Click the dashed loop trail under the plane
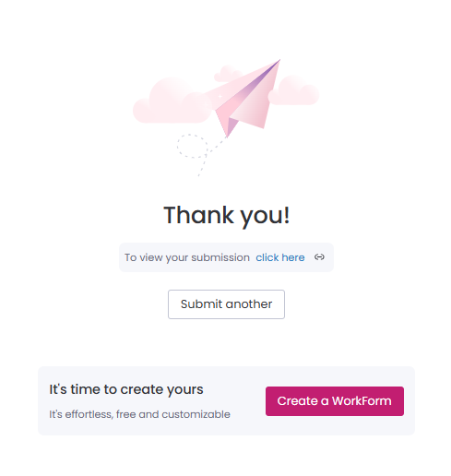This screenshot has width=451, height=476. [x=192, y=146]
